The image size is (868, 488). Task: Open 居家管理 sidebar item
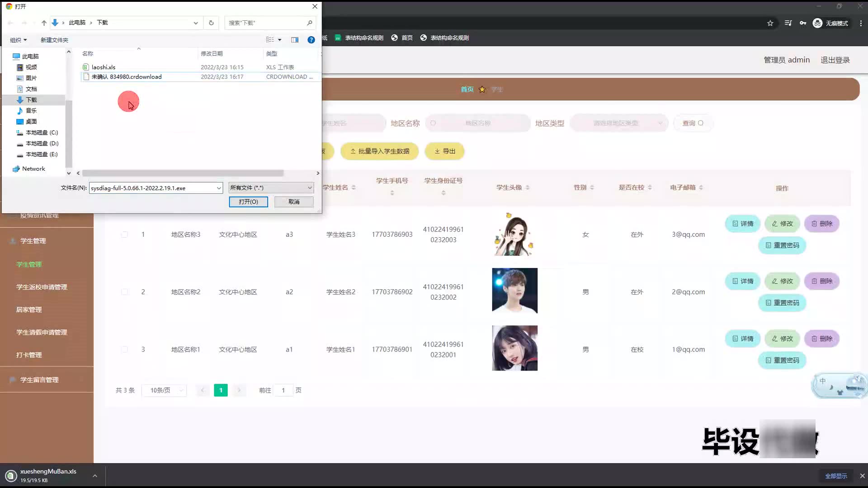[29, 310]
